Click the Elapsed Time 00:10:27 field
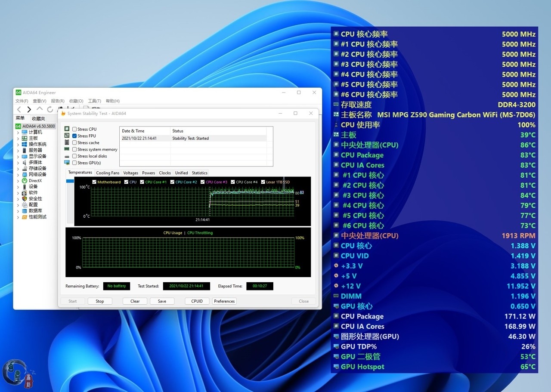Image resolution: width=551 pixels, height=392 pixels. [x=260, y=286]
